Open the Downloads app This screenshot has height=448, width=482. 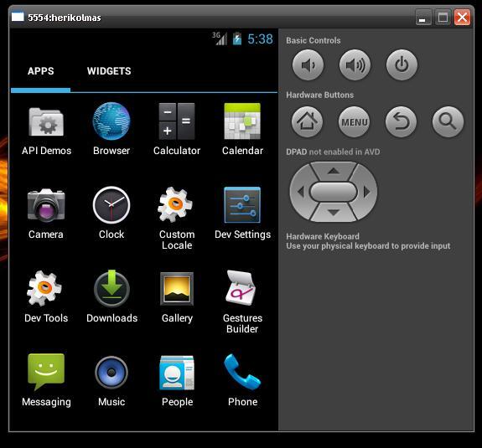(x=111, y=297)
